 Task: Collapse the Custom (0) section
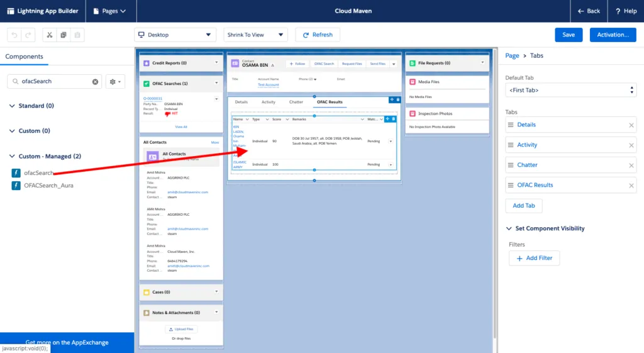(12, 131)
